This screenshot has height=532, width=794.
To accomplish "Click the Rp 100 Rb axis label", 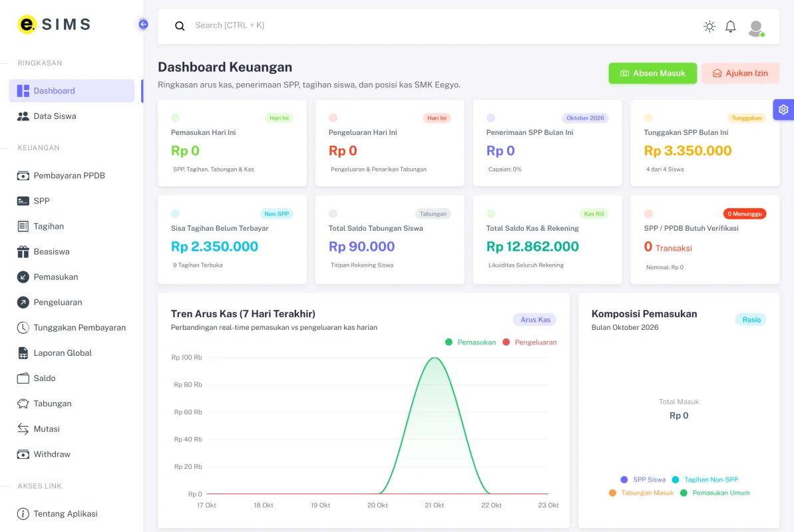I will coord(187,357).
